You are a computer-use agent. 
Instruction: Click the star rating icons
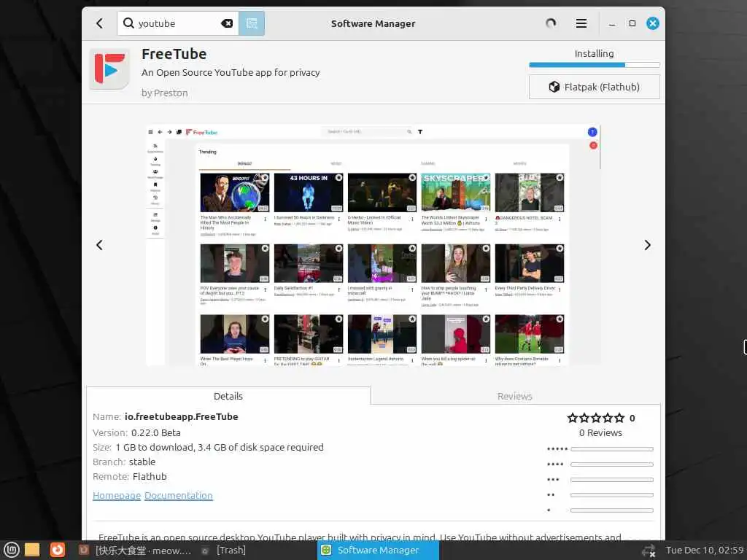595,418
